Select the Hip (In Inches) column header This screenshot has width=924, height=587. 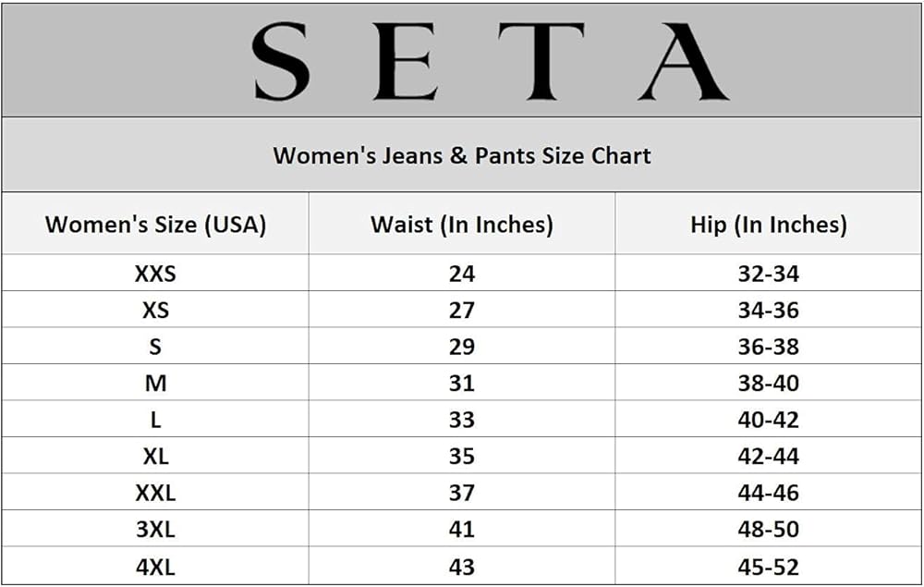768,224
